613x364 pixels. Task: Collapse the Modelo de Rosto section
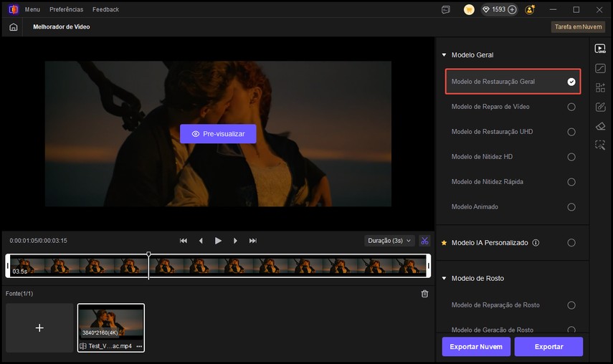(x=444, y=279)
